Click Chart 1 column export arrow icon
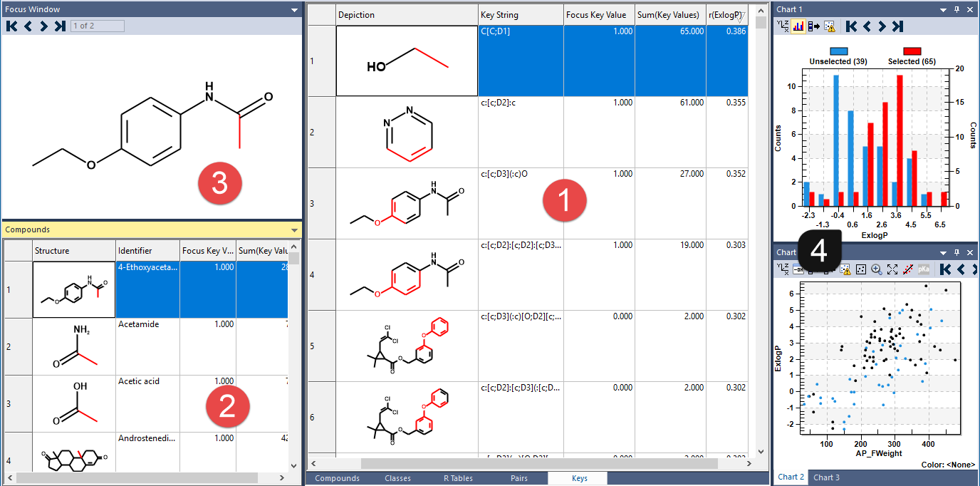 813,26
